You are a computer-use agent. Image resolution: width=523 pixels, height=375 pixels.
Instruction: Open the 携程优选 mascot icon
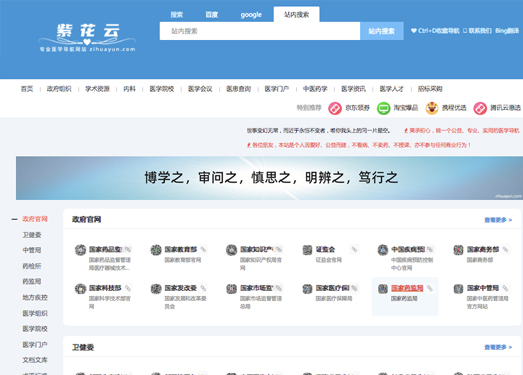click(432, 108)
